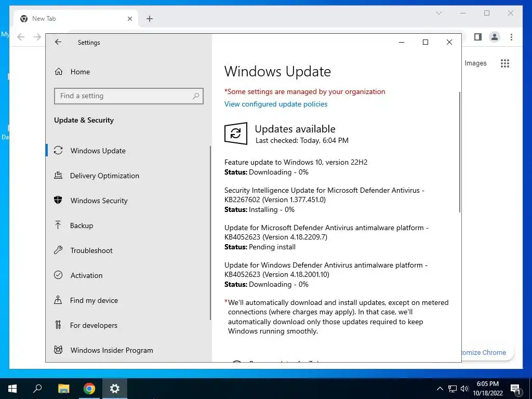Screen dimensions: 532x399
Task: Click the Chrome New Tab tab
Action: pyautogui.click(x=76, y=19)
